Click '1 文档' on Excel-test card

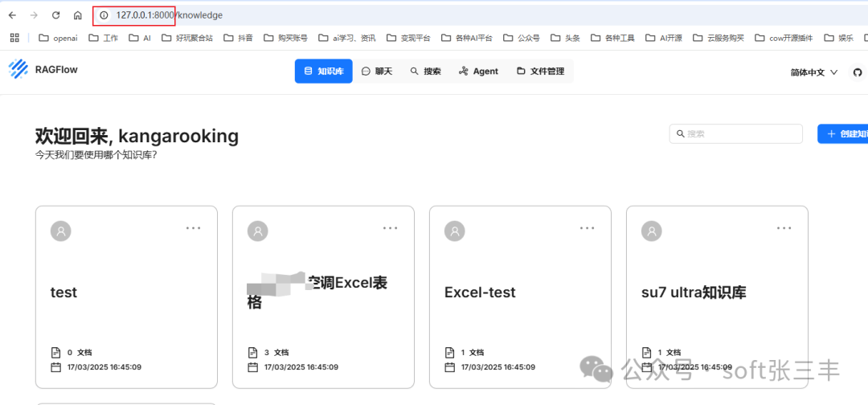coord(473,353)
